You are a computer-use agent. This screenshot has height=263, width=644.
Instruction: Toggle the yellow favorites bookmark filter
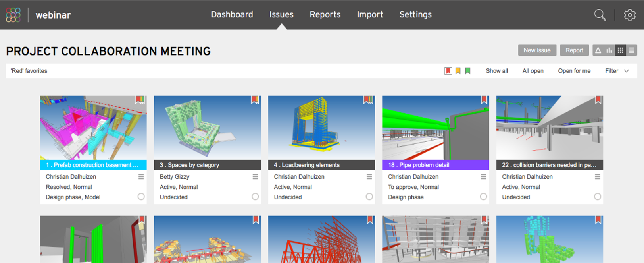coord(458,71)
